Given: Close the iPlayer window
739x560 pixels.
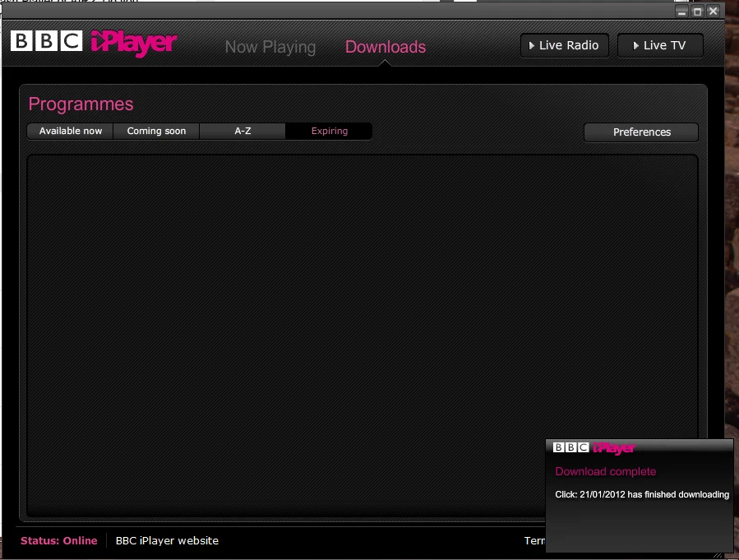Looking at the screenshot, I should click(714, 12).
